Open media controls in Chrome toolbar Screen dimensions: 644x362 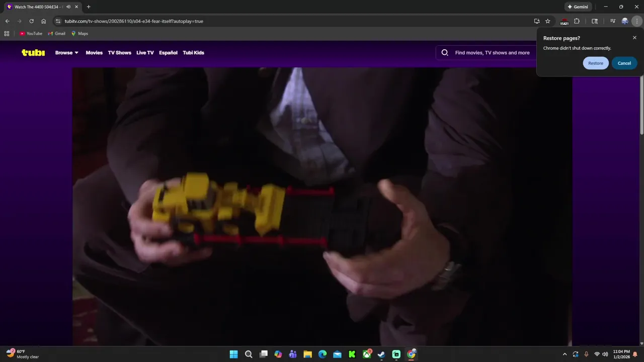(x=612, y=21)
